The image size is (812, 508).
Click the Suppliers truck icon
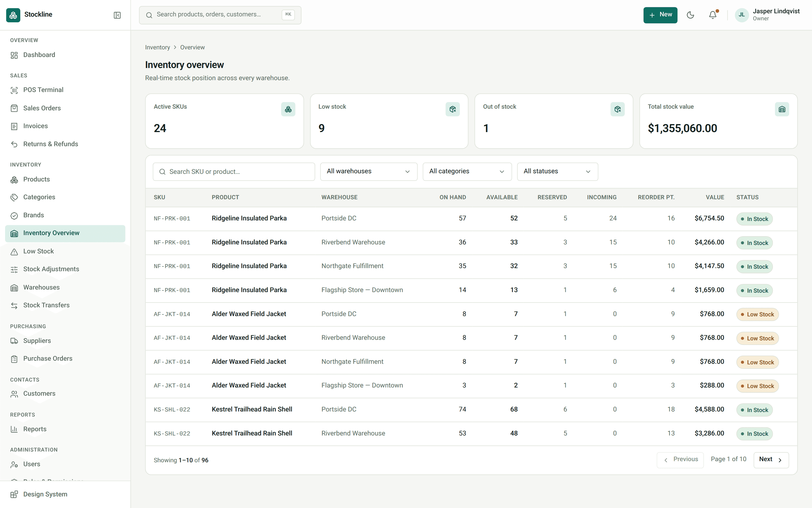pyautogui.click(x=14, y=341)
